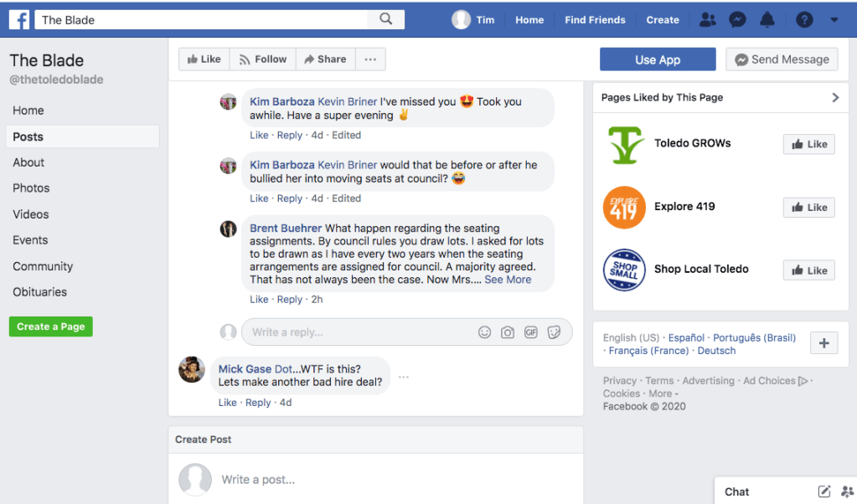Expand Brent Buehrer's comment with See More

point(508,280)
